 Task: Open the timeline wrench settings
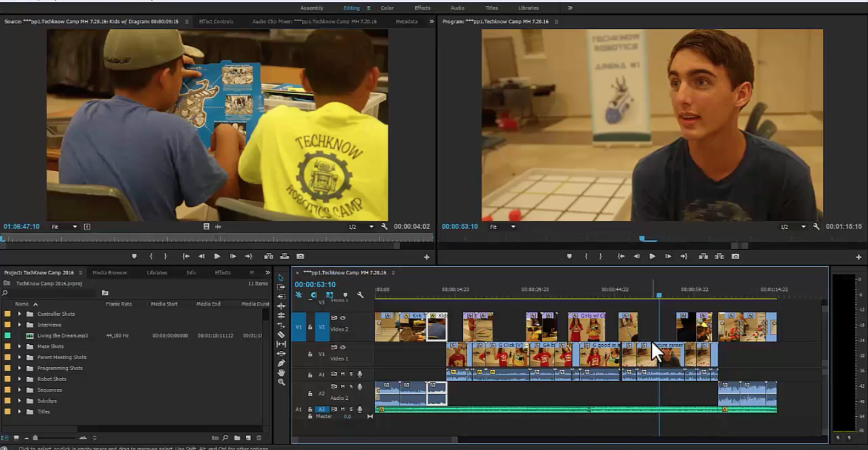click(x=360, y=295)
